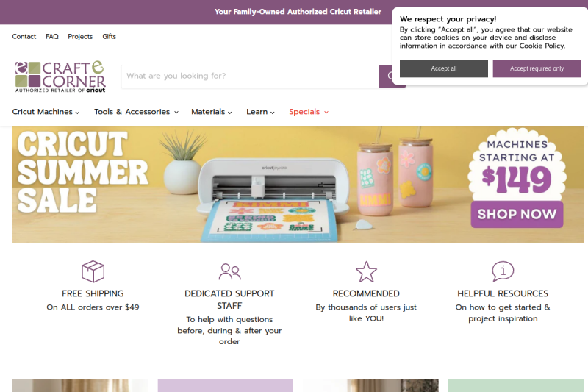The width and height of the screenshot is (588, 392).
Task: Accept all cookies
Action: point(444,68)
